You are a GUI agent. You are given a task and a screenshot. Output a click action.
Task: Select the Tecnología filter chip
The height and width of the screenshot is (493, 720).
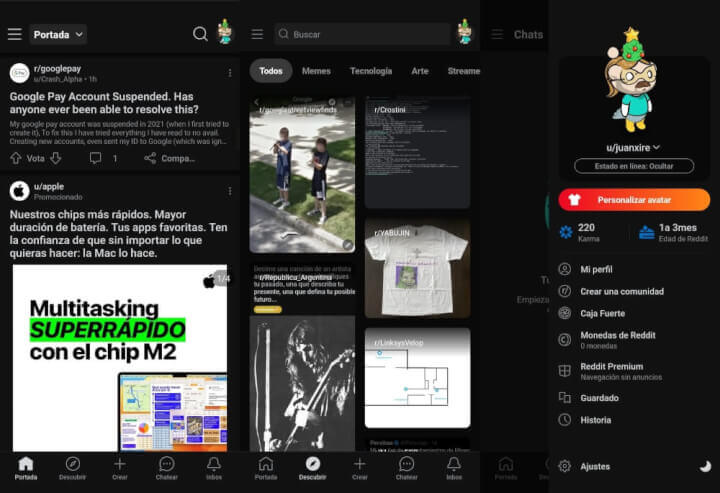coord(371,71)
